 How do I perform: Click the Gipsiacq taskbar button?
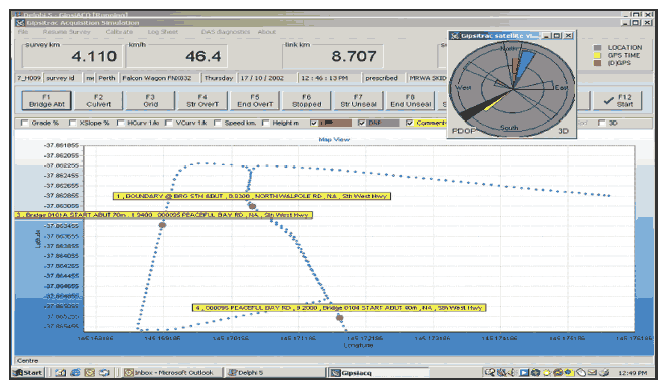click(x=378, y=373)
